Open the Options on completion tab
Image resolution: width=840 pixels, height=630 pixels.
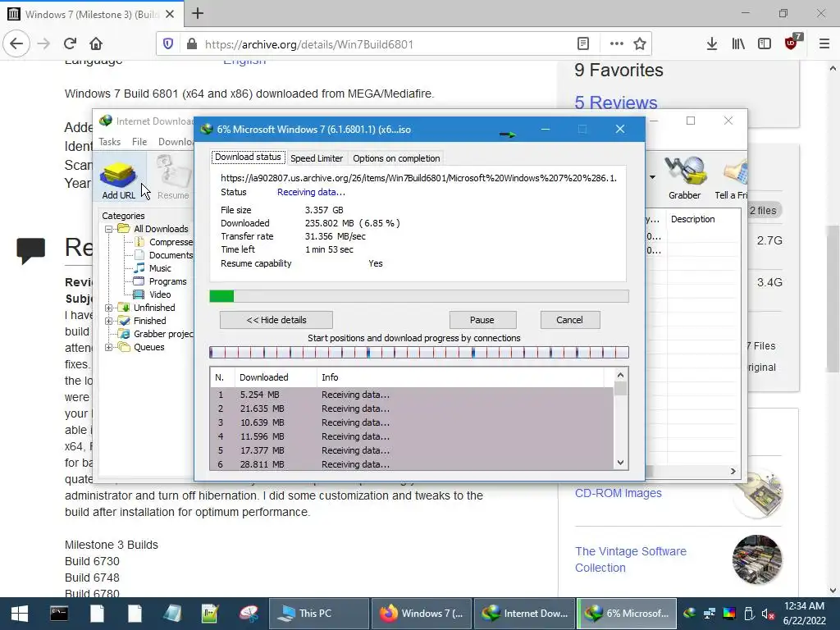pos(396,158)
